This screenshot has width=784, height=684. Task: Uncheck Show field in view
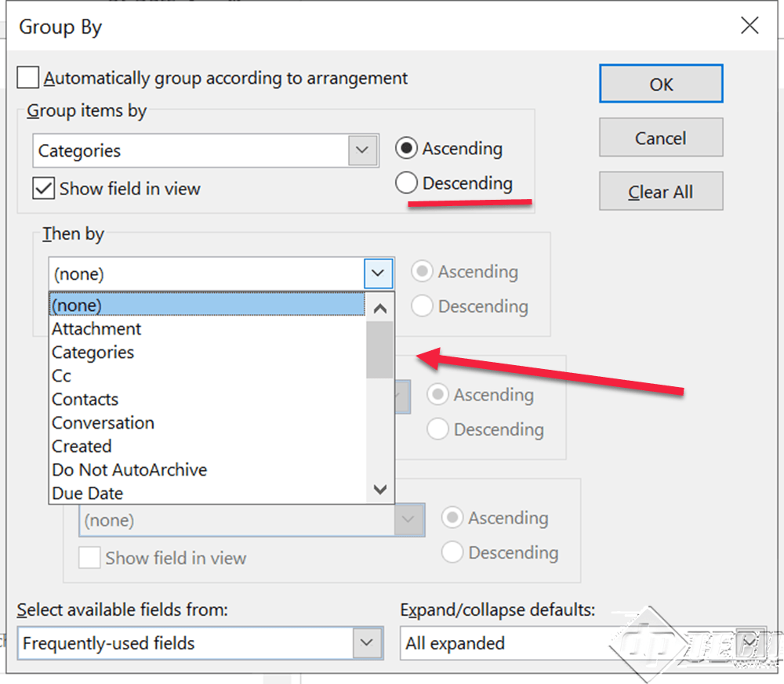pos(43,189)
